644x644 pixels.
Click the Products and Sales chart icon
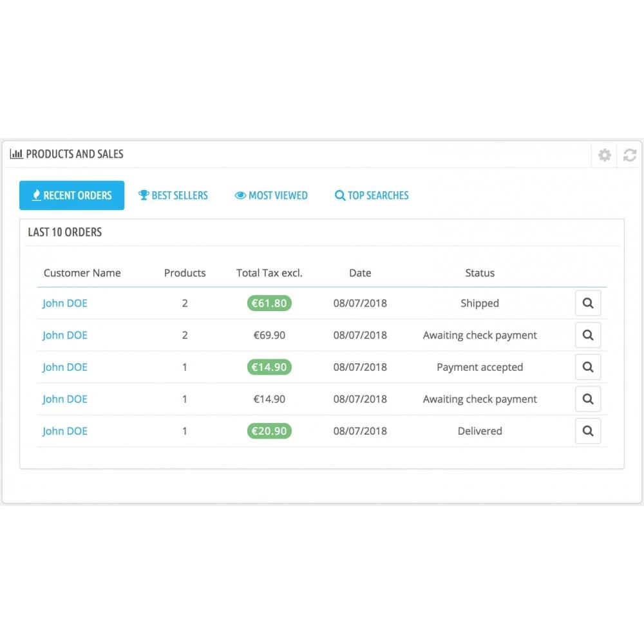(17, 154)
